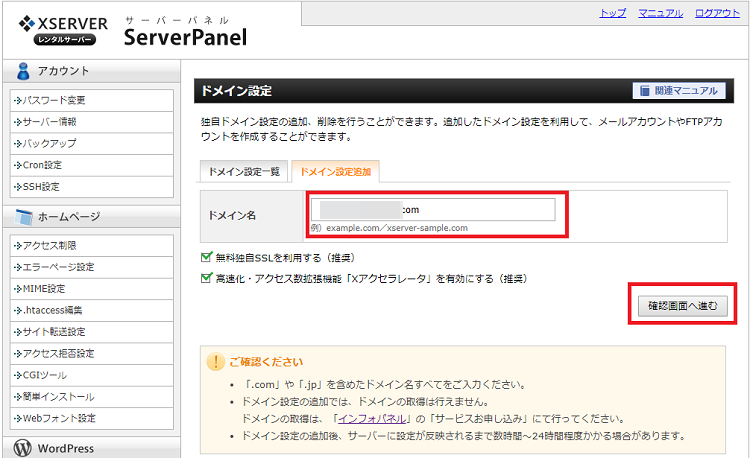Click the トップ link
Screen dimensions: 750x458
[x=613, y=13]
